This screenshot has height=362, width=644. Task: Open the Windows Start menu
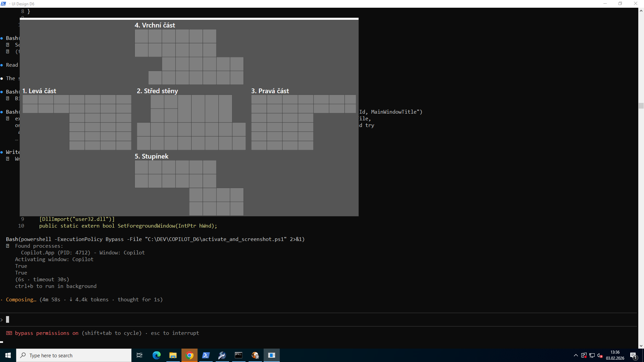point(8,355)
